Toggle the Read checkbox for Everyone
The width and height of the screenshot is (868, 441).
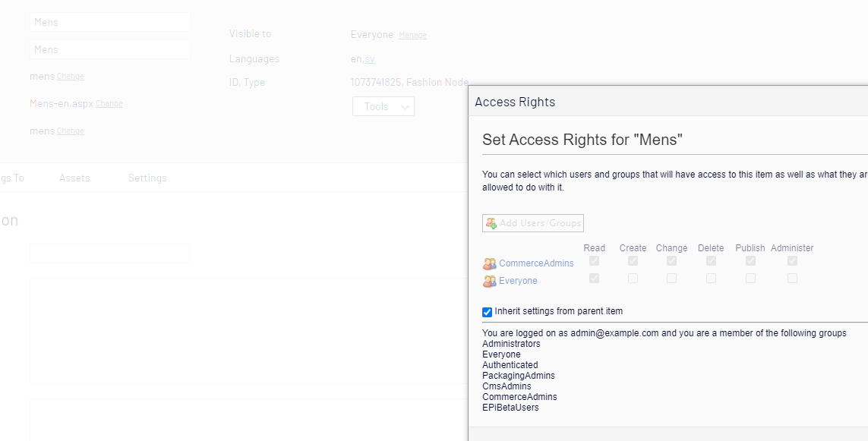[595, 279]
